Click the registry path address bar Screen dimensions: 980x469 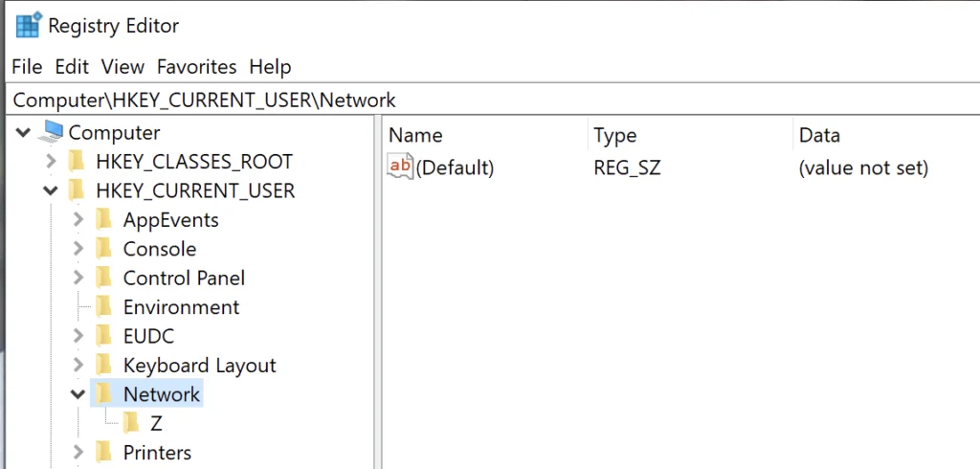(493, 100)
